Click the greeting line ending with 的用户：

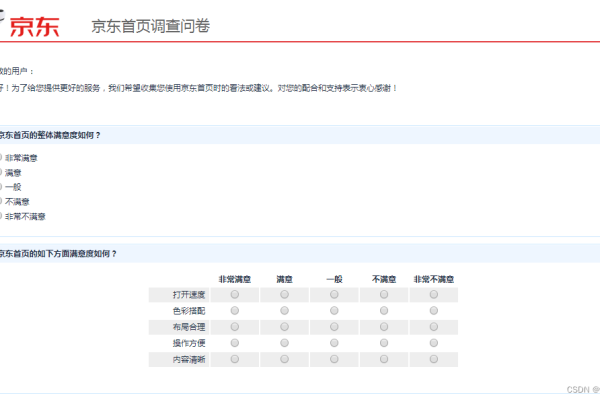(17, 71)
